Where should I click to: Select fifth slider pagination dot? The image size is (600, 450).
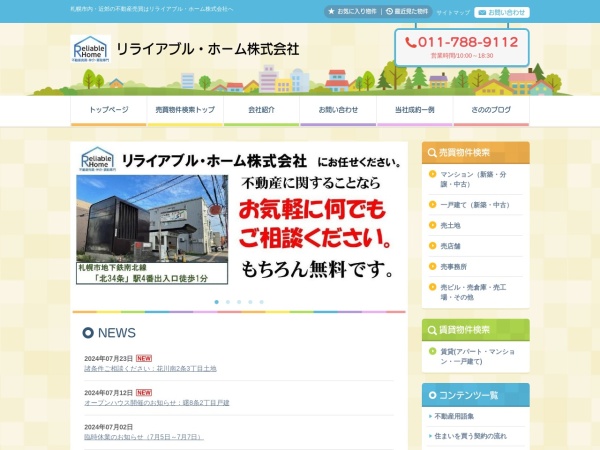261,302
